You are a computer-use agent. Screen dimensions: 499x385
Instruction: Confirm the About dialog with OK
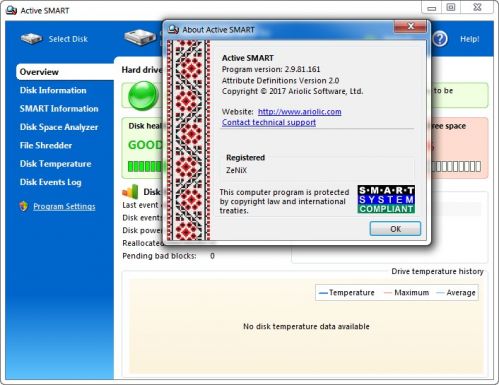pyautogui.click(x=395, y=229)
